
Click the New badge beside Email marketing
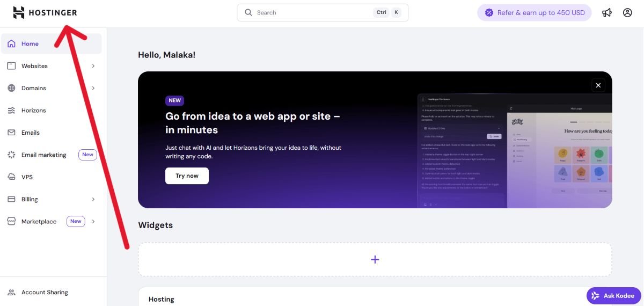coord(87,155)
